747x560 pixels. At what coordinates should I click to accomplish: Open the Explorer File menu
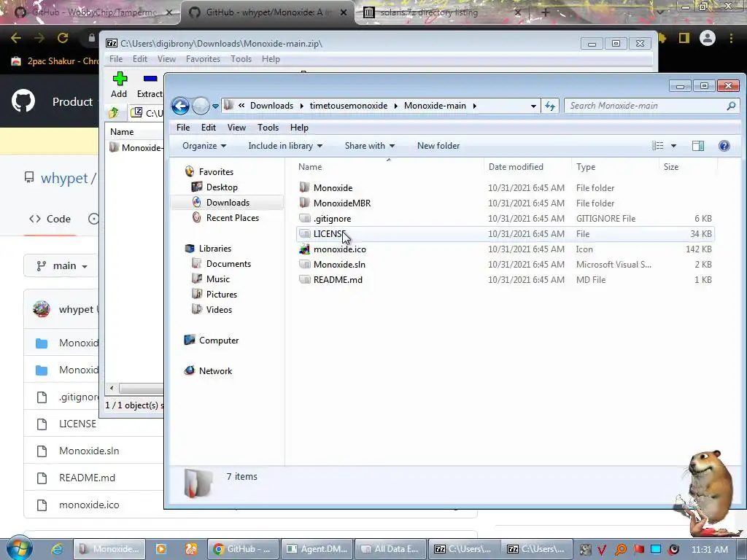pos(183,128)
